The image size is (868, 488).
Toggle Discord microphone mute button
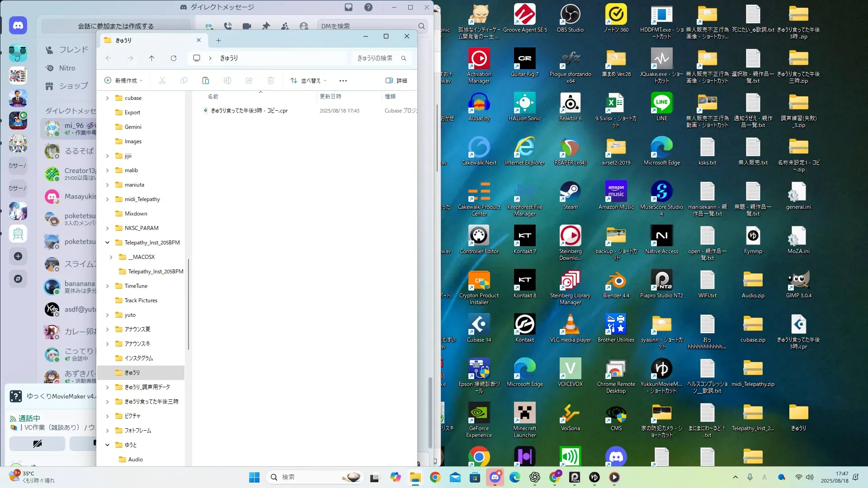pos(38,444)
